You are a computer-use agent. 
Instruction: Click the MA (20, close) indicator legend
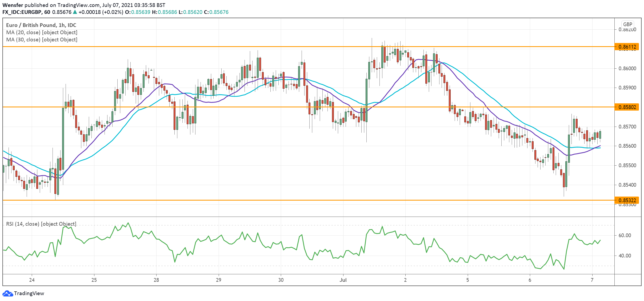click(42, 32)
